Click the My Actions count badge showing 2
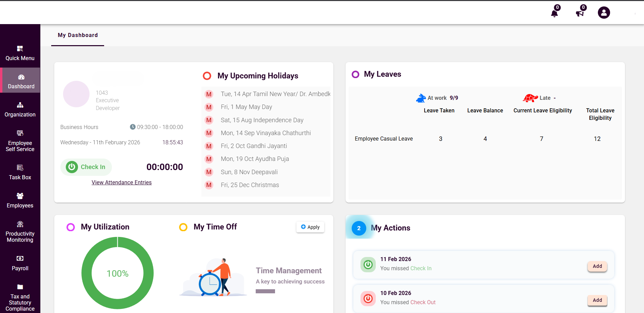644x313 pixels. (x=358, y=228)
